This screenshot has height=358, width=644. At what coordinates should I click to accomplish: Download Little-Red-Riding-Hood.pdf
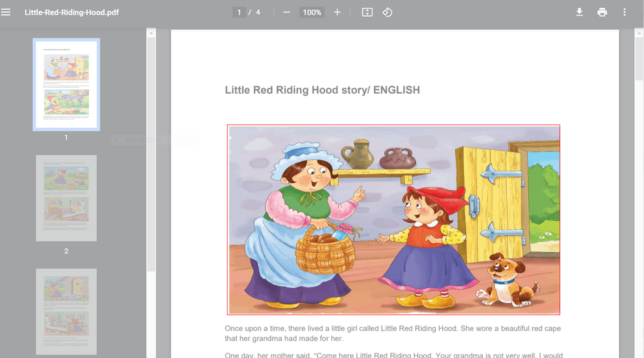click(579, 12)
